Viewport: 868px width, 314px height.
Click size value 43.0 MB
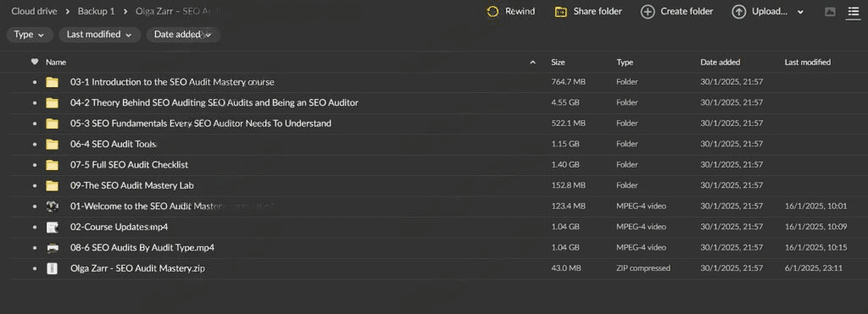(x=565, y=268)
